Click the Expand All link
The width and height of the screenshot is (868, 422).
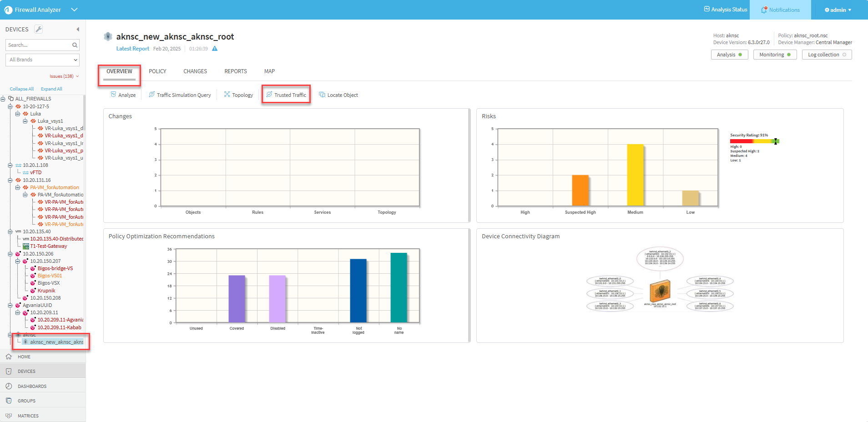coord(51,89)
